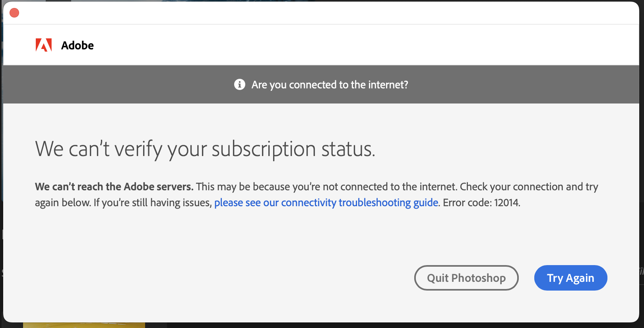Click the Quit Photoshop button
Viewport: 644px width, 328px height.
pos(466,278)
